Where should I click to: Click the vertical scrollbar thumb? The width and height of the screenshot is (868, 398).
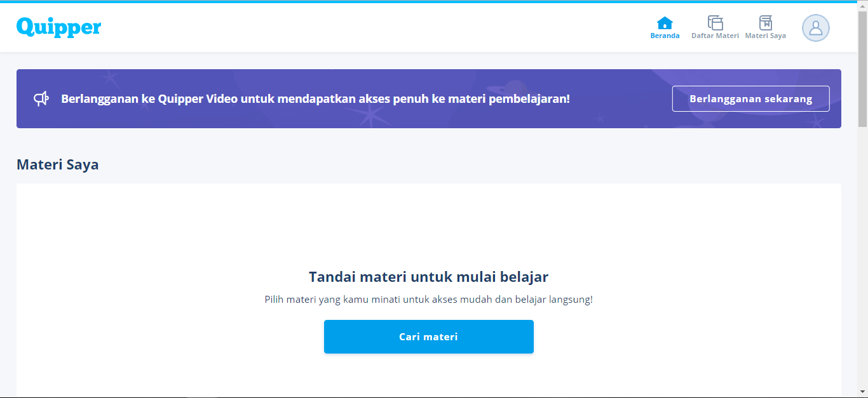[862, 69]
